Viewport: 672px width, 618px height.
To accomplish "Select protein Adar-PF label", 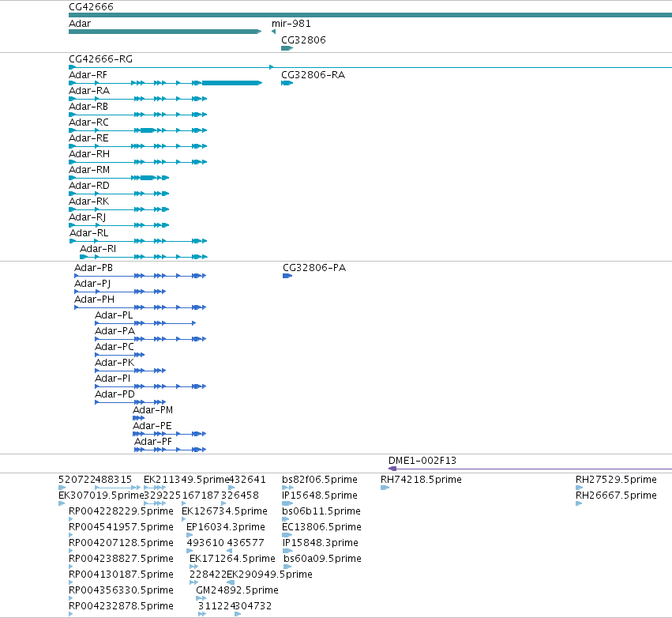I will point(153,443).
